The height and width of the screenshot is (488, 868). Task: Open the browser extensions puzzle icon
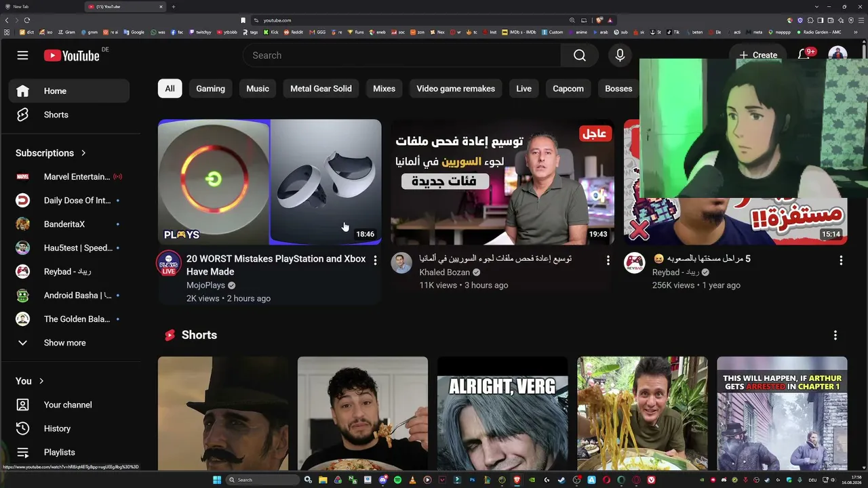click(810, 20)
